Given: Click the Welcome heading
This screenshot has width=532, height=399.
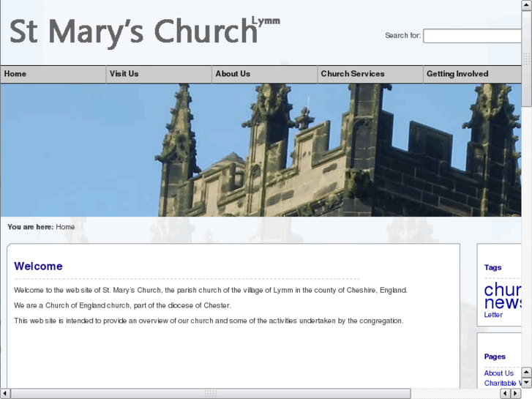Looking at the screenshot, I should pyautogui.click(x=38, y=266).
